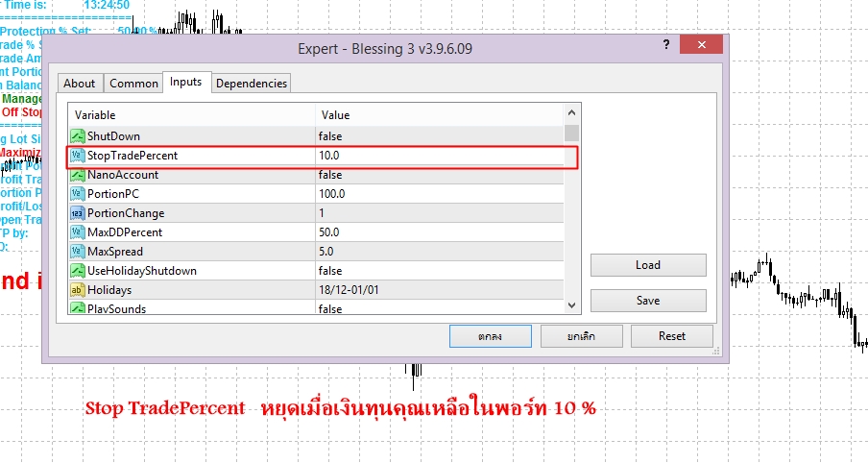The width and height of the screenshot is (868, 463).
Task: Switch to the Common tab
Action: coord(133,83)
